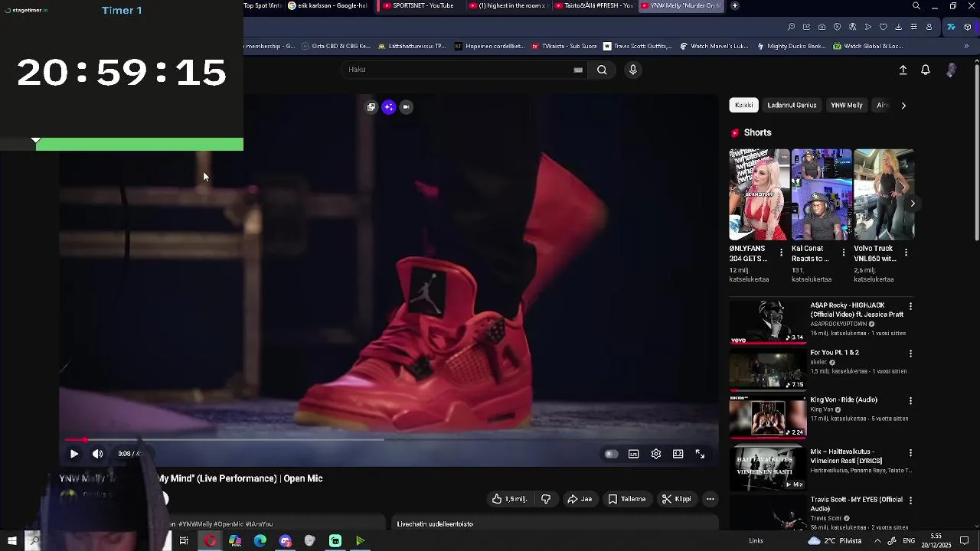Open the browser downloads icon

click(899, 27)
